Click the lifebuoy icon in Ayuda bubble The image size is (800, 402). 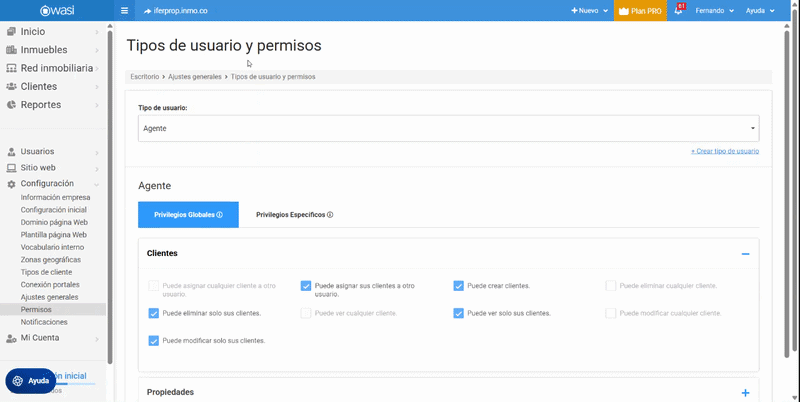[18, 381]
